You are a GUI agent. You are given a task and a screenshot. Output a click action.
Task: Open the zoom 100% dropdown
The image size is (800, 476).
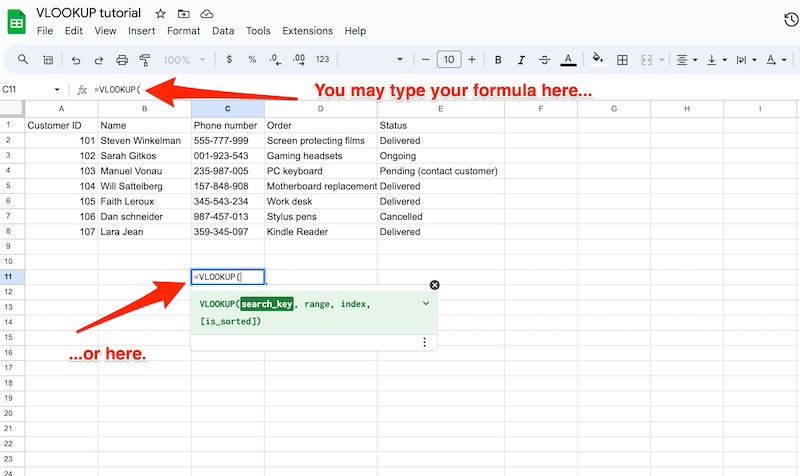coord(184,60)
